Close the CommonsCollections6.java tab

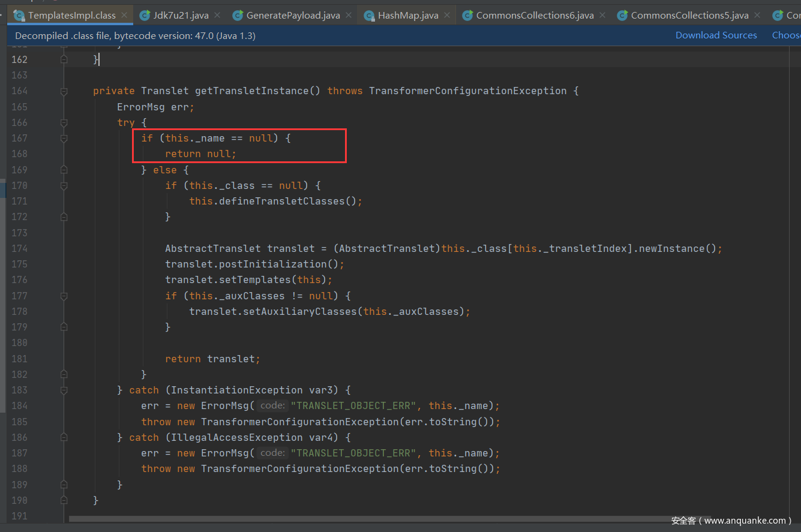[x=602, y=16]
